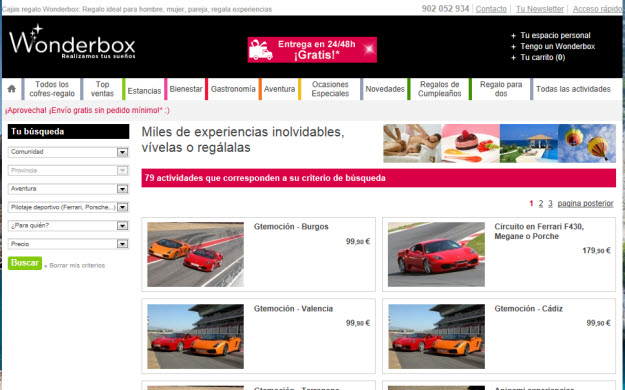Select the Aventura tab

click(x=279, y=89)
